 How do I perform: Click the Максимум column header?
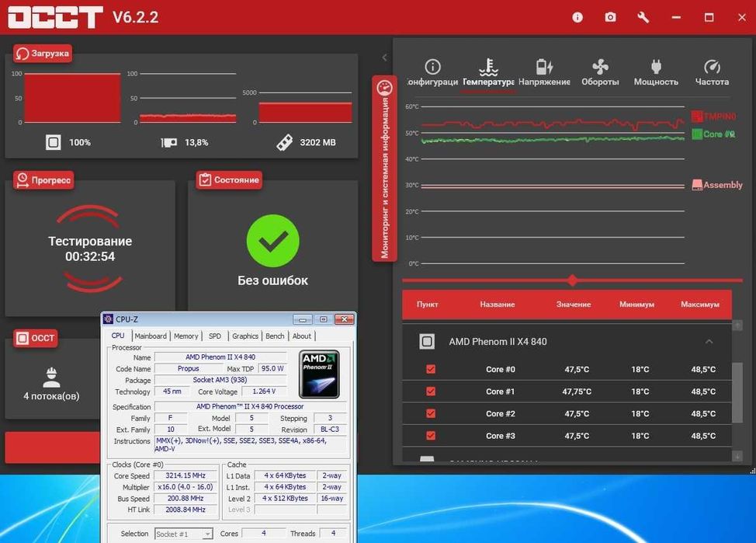[x=700, y=304]
